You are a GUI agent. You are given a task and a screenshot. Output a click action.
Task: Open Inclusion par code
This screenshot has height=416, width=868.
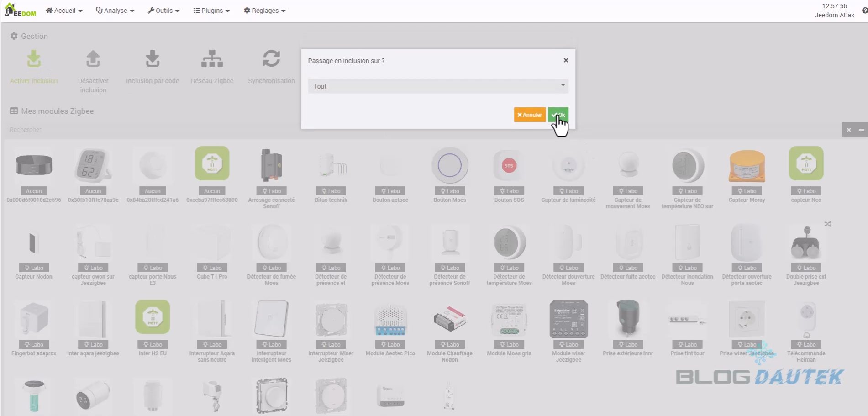tap(153, 59)
